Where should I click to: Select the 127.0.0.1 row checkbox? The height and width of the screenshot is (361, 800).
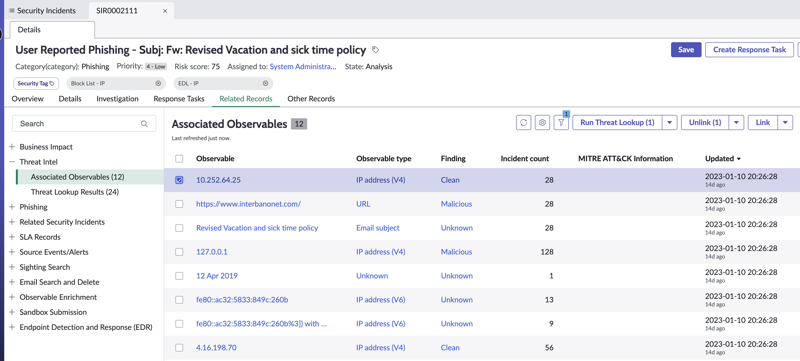[x=179, y=252]
